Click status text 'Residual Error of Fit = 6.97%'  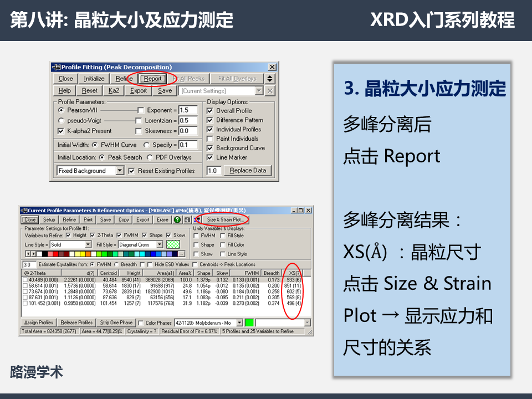click(x=189, y=331)
